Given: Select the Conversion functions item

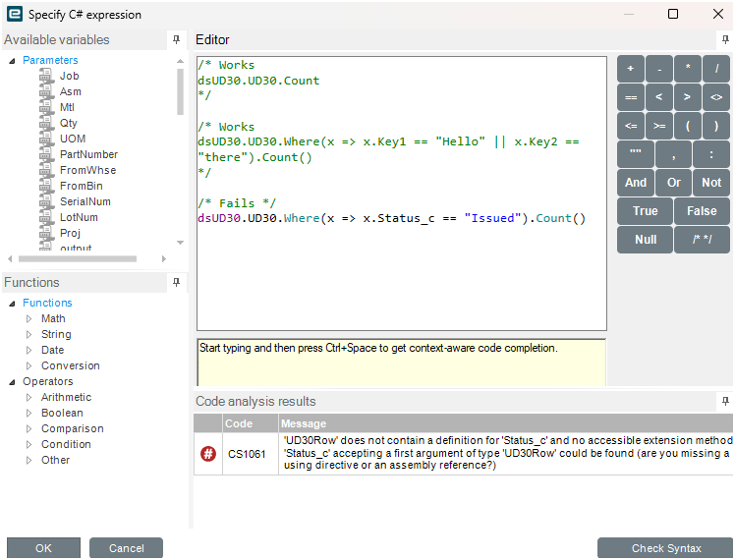Looking at the screenshot, I should tap(70, 365).
